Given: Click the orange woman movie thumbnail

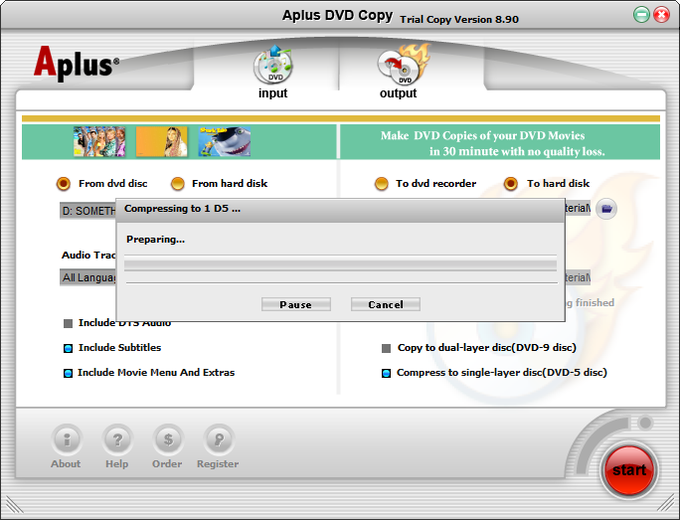Looking at the screenshot, I should pos(162,141).
